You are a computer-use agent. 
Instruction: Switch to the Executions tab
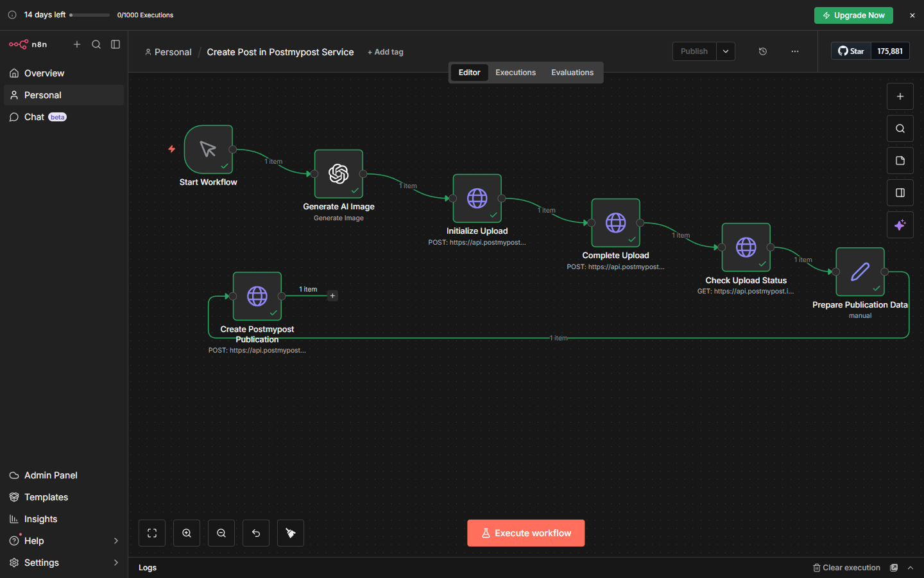click(x=515, y=73)
